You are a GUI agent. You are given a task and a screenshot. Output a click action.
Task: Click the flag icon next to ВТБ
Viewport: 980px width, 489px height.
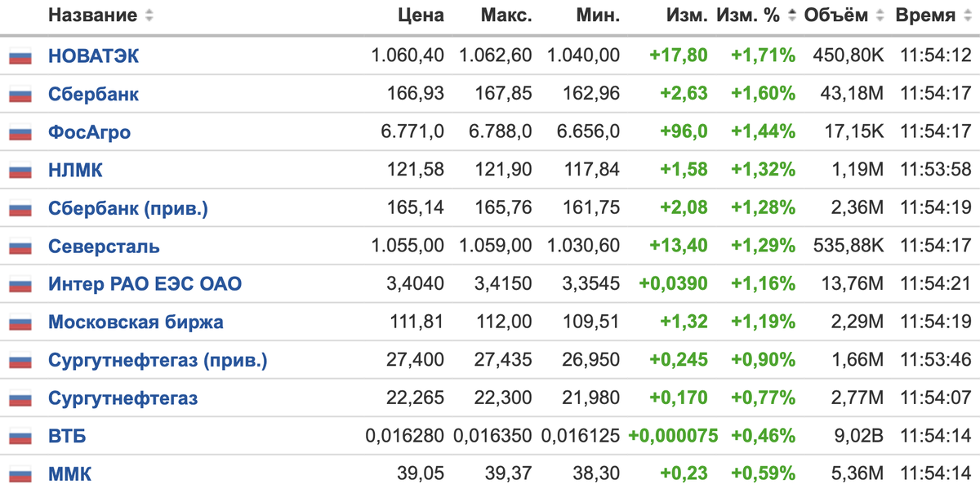coord(20,438)
